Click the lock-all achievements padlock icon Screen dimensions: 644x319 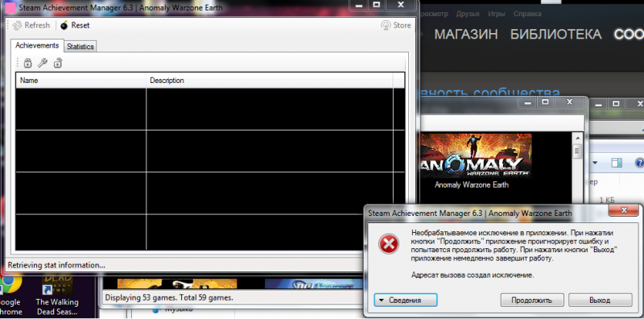27,63
